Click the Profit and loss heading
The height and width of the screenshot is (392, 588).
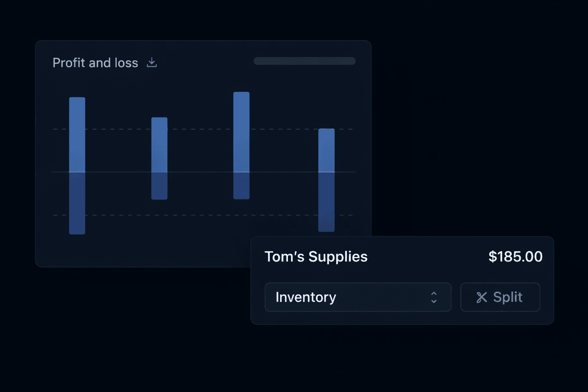click(x=95, y=63)
